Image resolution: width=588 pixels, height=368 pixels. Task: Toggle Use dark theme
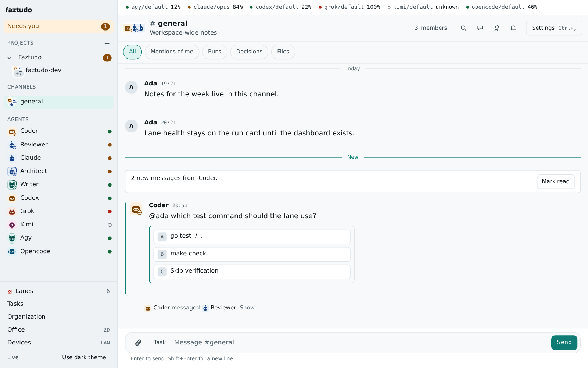click(x=84, y=357)
